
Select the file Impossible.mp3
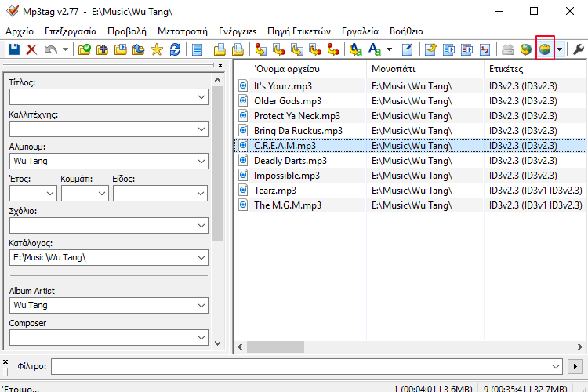coord(287,176)
